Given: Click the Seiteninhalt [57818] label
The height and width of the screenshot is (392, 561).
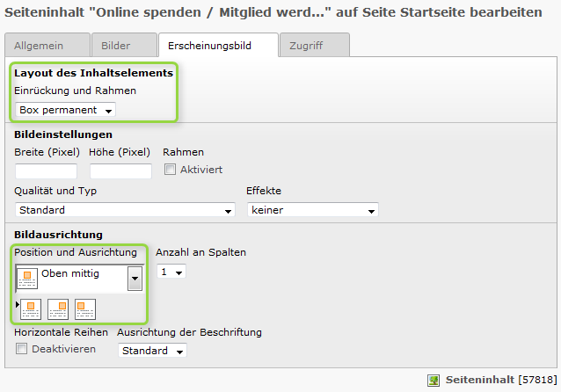Looking at the screenshot, I should pyautogui.click(x=500, y=380).
